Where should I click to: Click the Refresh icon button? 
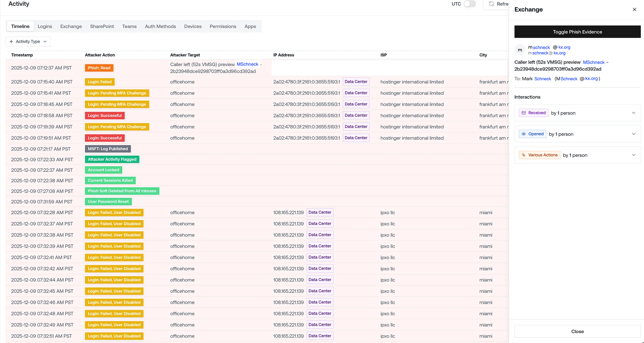pos(491,4)
